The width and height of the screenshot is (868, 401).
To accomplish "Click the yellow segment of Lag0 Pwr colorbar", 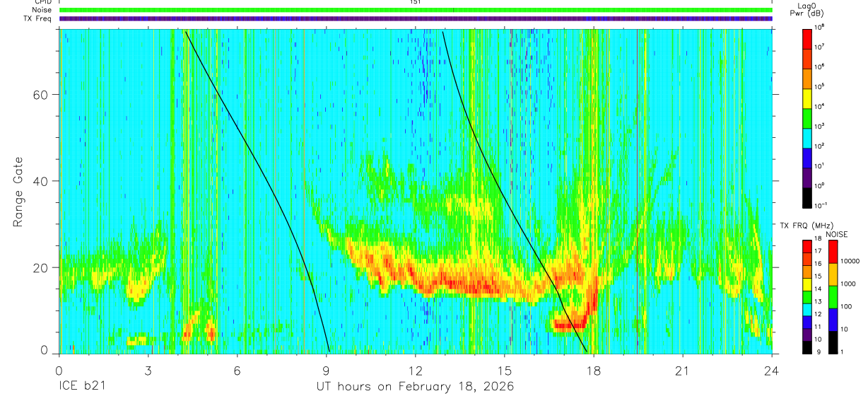I will point(807,97).
